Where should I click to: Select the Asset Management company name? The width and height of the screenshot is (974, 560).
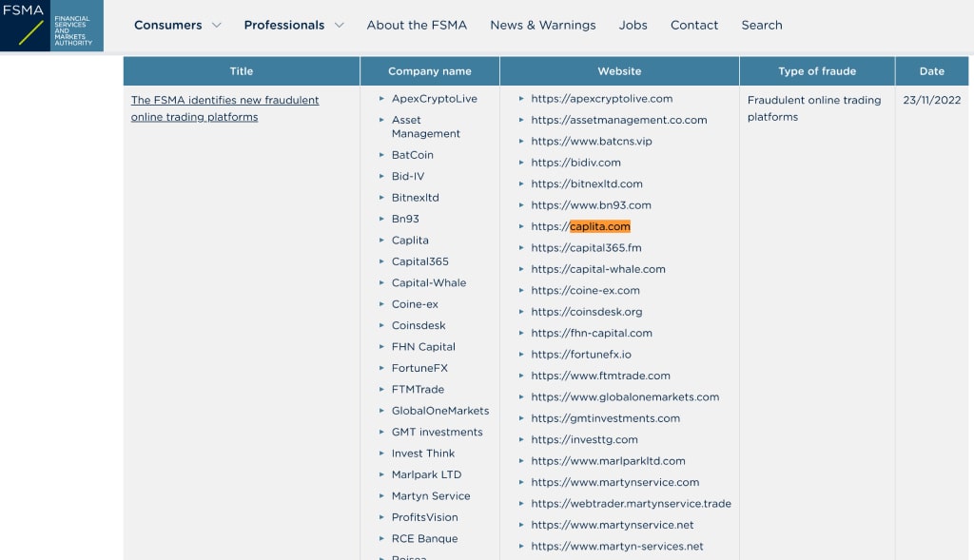426,126
